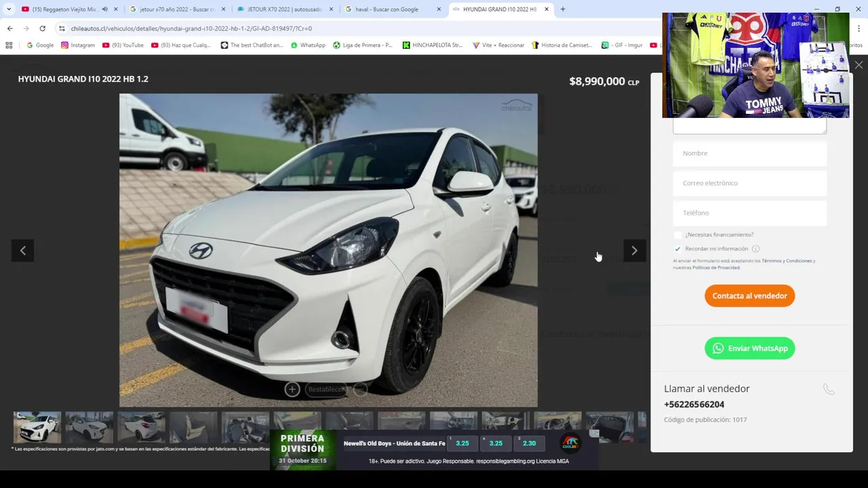Mute the Reggaeton tab audio speaker icon
This screenshot has height=488, width=868.
(x=104, y=9)
